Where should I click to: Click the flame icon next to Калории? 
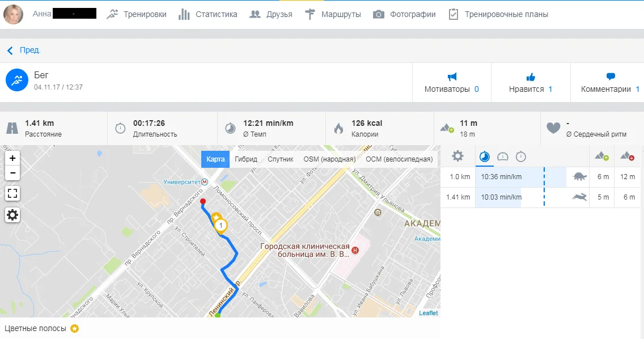pos(338,128)
